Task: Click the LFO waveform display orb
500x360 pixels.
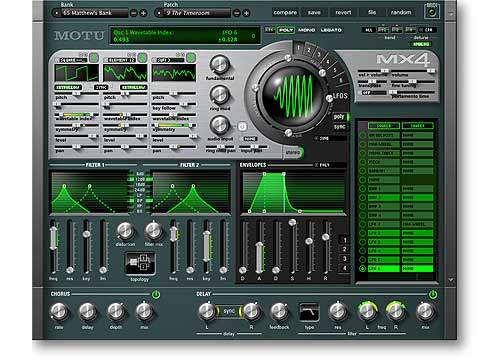Action: tap(292, 96)
